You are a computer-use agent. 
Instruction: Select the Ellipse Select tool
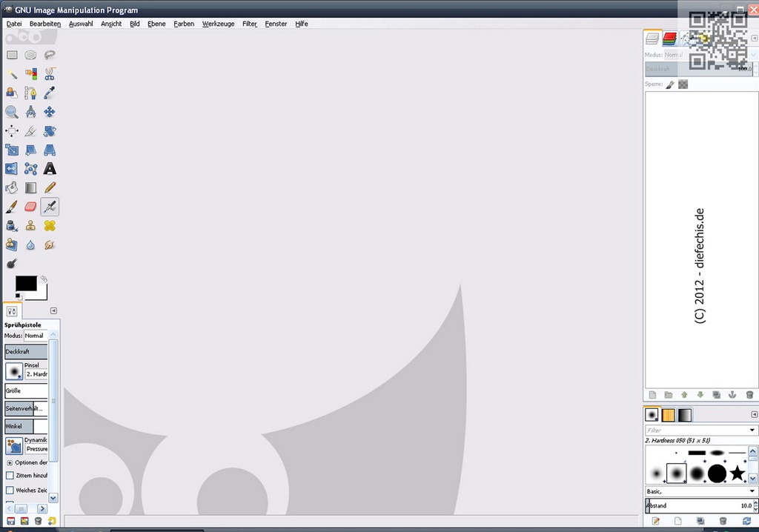point(30,55)
